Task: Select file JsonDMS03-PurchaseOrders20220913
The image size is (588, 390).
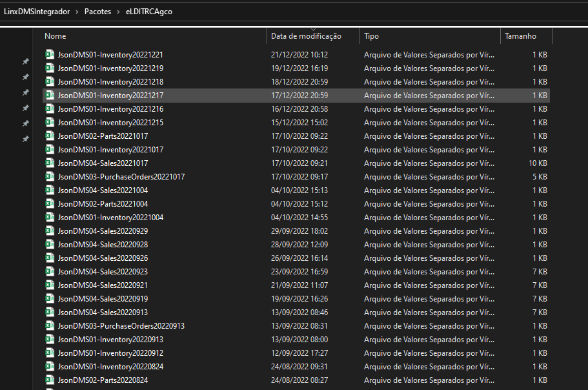Action: (x=296, y=326)
